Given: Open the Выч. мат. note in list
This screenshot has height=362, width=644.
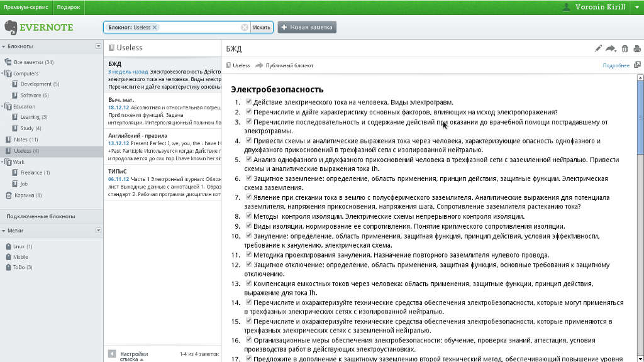Looking at the screenshot, I should tap(163, 111).
